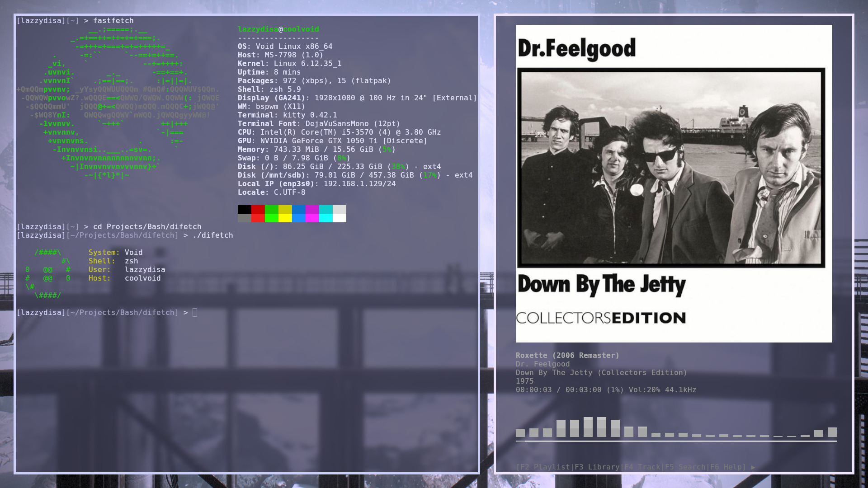Switch to the F3 Library view

597,467
